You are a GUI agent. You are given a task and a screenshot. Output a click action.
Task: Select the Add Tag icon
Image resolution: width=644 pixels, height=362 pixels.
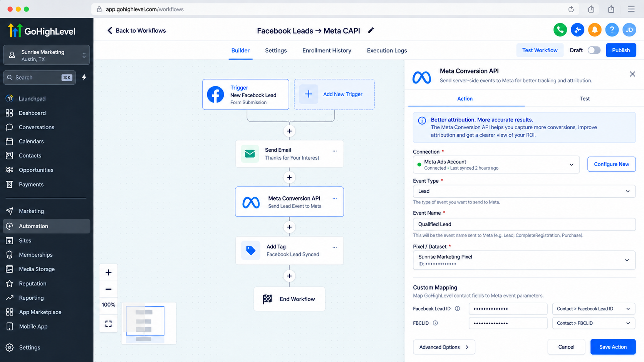click(x=250, y=250)
